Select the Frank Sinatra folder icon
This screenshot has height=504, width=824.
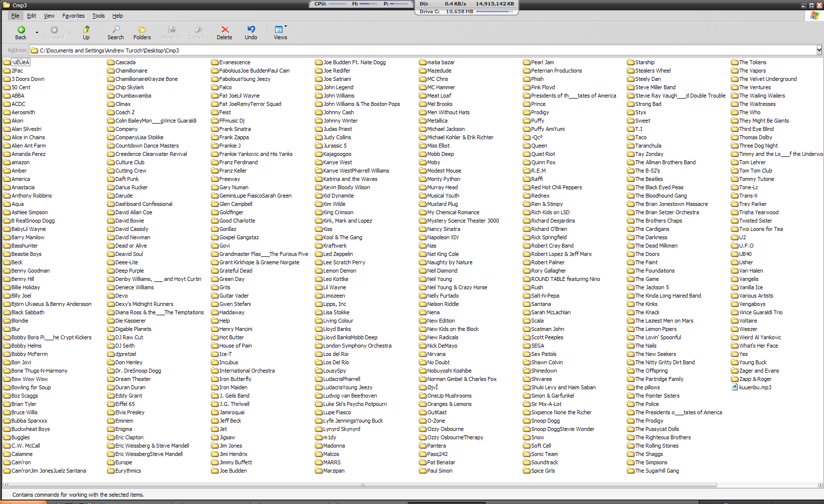click(215, 129)
